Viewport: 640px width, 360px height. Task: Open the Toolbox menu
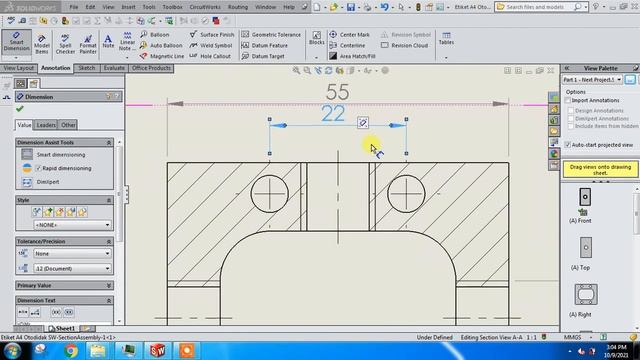[172, 7]
